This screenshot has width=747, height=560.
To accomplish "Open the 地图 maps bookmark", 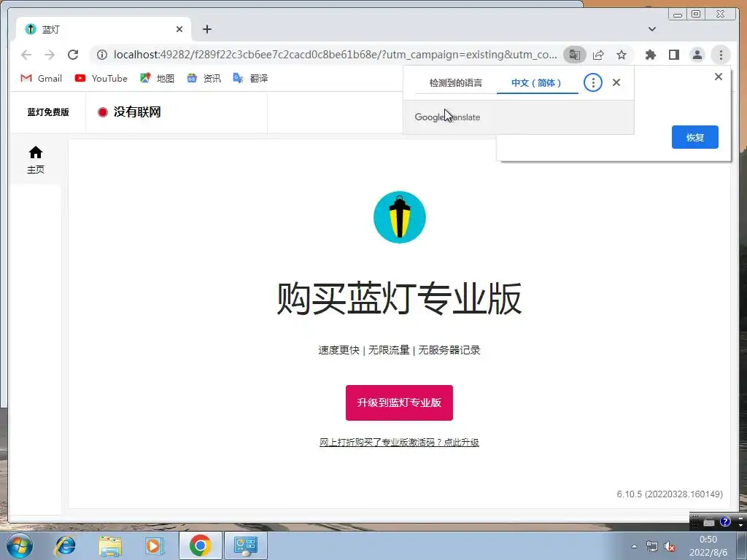I will click(158, 79).
